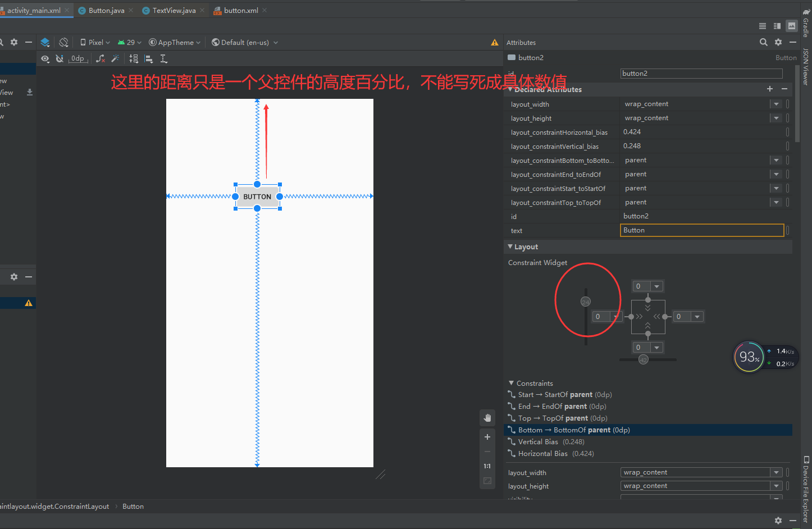Viewport: 812px width, 529px height.
Task: Edit the vertical bias value 0.248
Action: click(702, 146)
